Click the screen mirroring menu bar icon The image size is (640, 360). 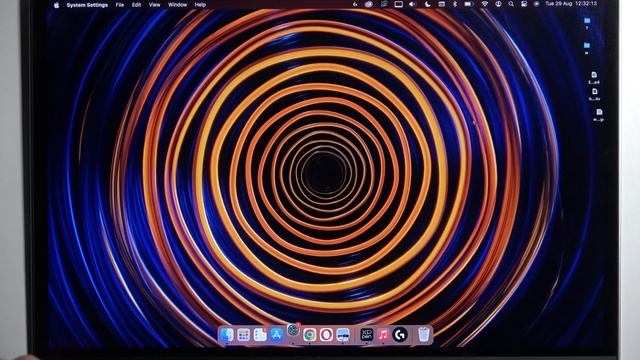point(399,4)
